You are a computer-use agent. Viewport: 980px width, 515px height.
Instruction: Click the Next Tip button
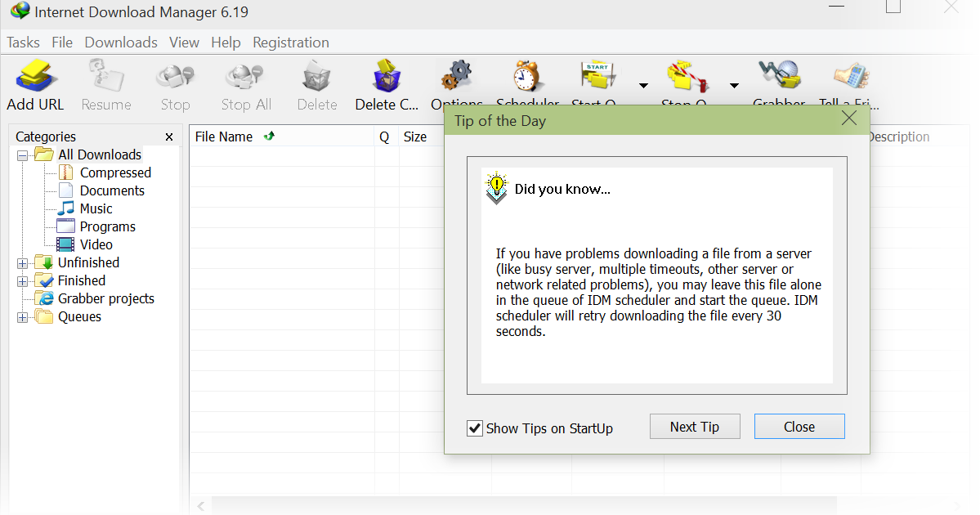[x=695, y=426]
